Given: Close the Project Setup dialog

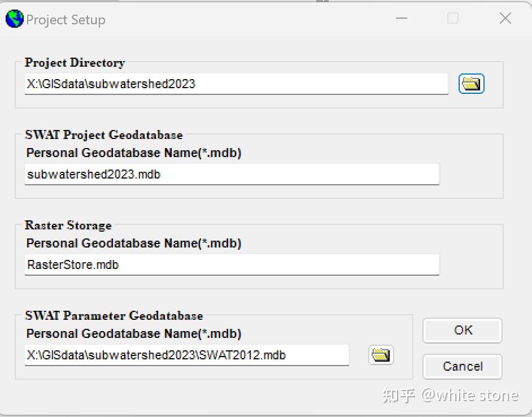Looking at the screenshot, I should click(505, 19).
